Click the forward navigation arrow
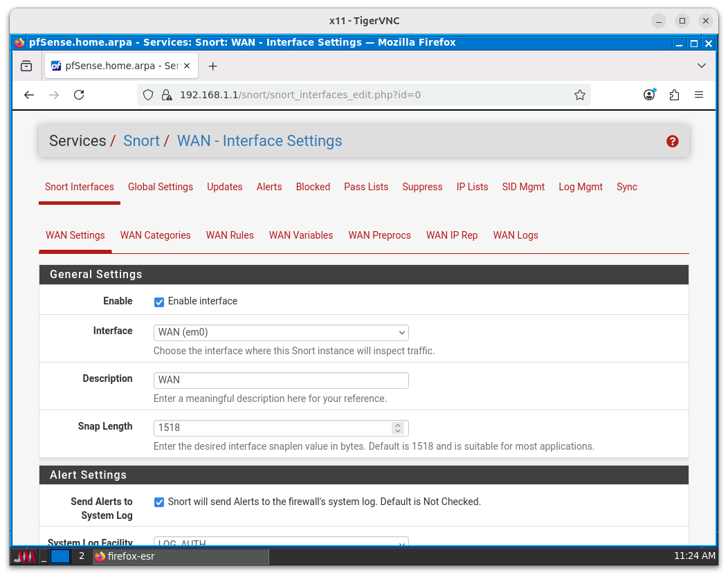The image size is (728, 577). pos(54,95)
